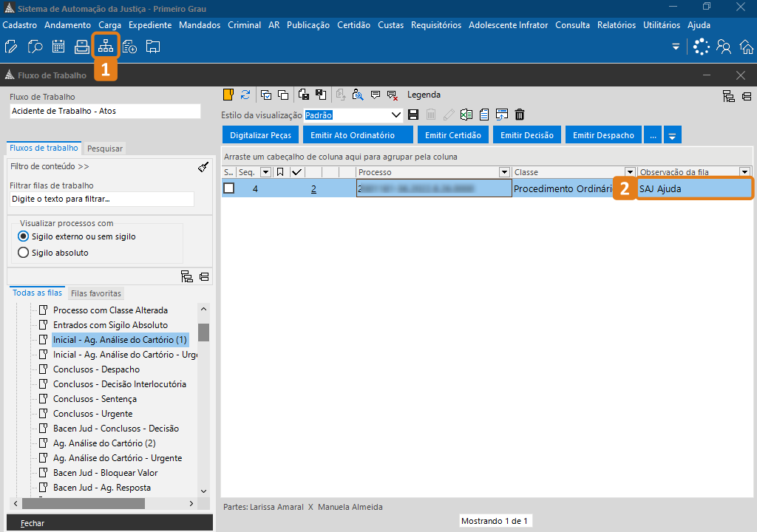Select 'Sigilo absoluto' radio option
Viewport: 757px width, 532px height.
click(x=23, y=253)
